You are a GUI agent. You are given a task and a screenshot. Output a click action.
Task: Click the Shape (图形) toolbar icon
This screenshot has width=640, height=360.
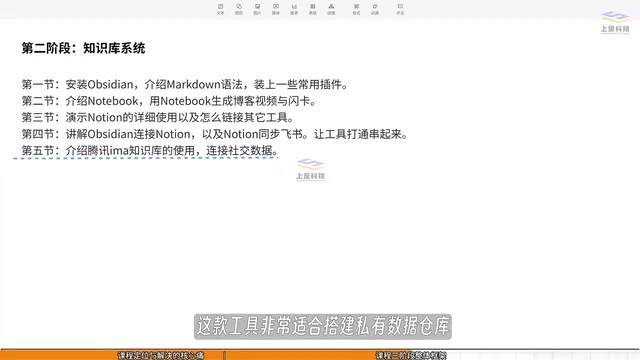(239, 9)
